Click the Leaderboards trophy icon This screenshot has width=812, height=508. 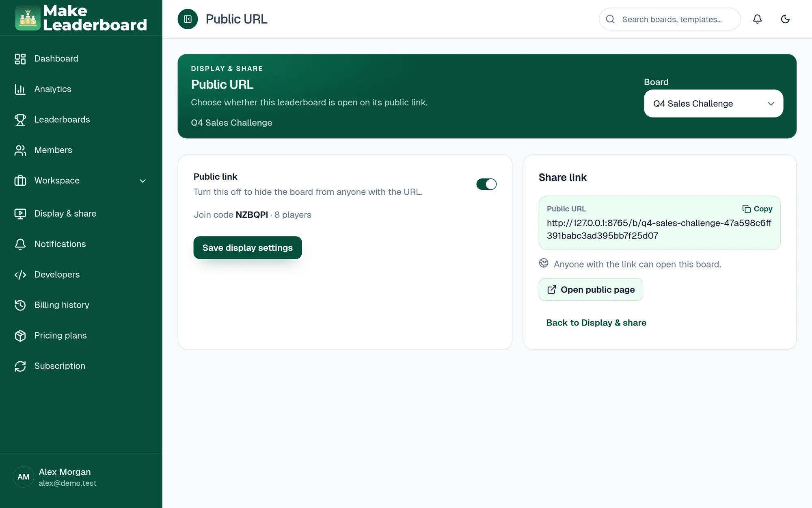click(x=20, y=120)
